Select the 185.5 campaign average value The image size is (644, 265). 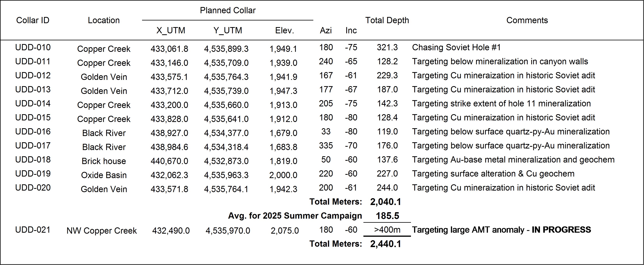coord(387,216)
